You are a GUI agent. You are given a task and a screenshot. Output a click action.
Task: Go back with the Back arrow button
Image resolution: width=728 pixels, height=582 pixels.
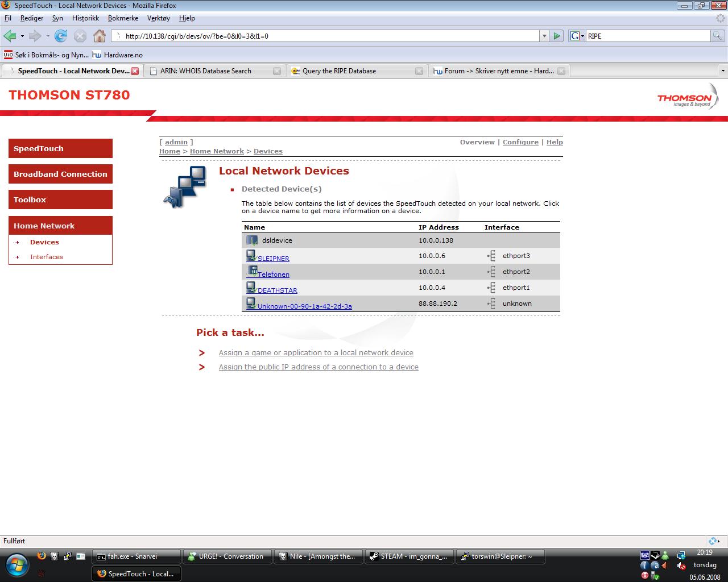point(10,36)
